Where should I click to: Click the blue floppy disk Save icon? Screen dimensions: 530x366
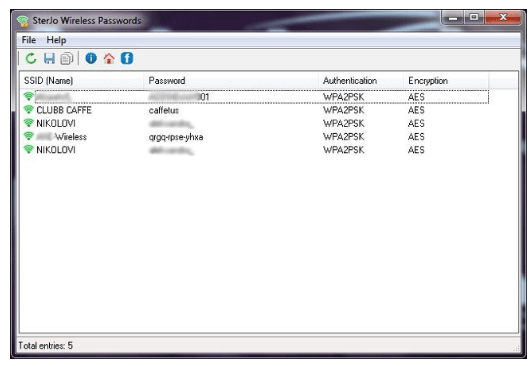click(49, 58)
